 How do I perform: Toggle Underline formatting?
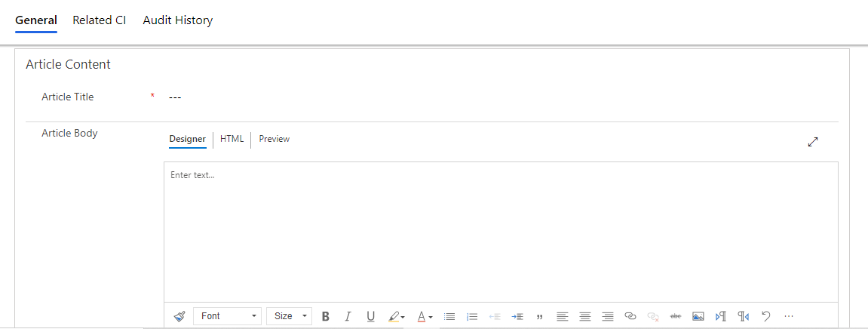coord(370,316)
